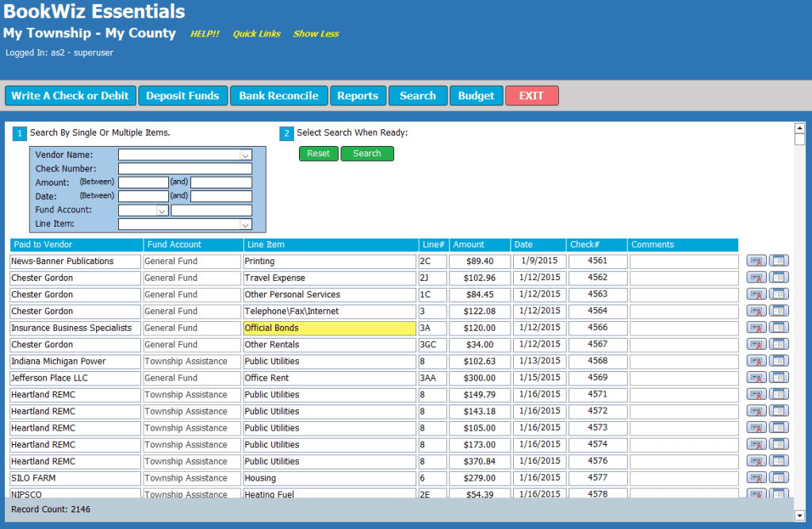Open details form icon for check 4562
This screenshot has height=529, width=812.
click(779, 278)
